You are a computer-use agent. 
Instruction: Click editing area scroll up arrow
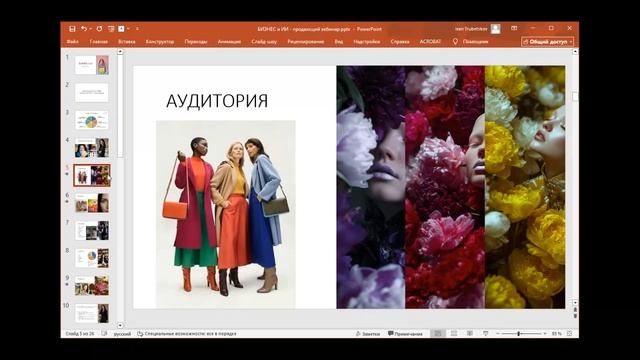tap(575, 52)
